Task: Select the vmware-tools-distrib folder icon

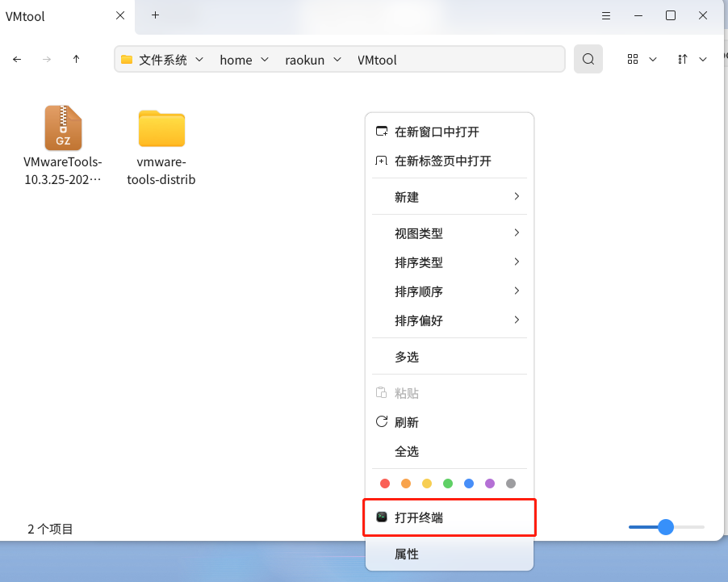Action: [161, 128]
